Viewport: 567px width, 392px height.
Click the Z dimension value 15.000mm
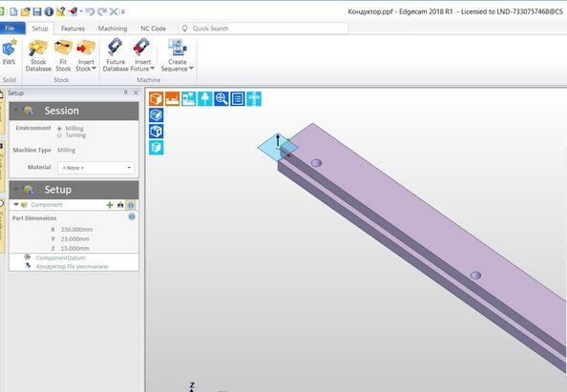point(74,248)
